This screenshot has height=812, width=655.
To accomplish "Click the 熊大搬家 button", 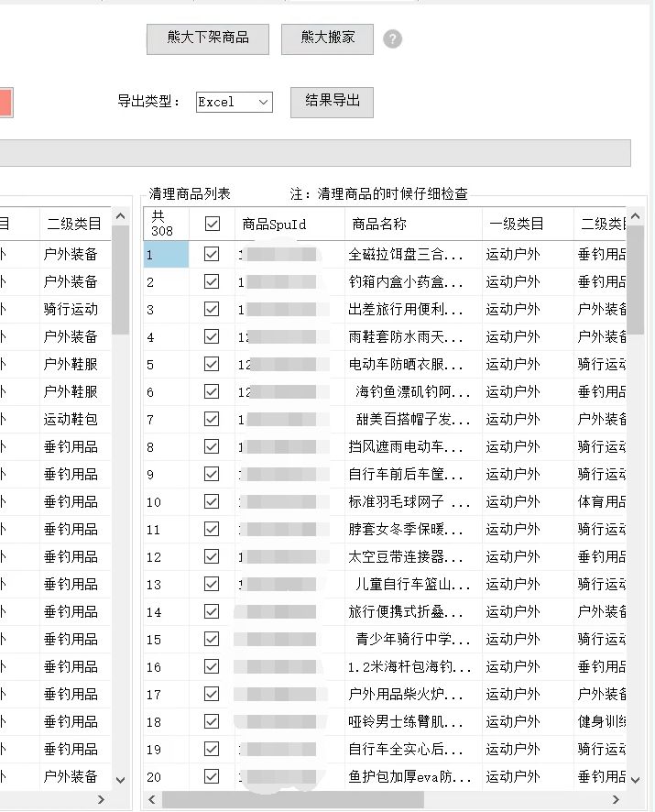I will click(x=327, y=38).
